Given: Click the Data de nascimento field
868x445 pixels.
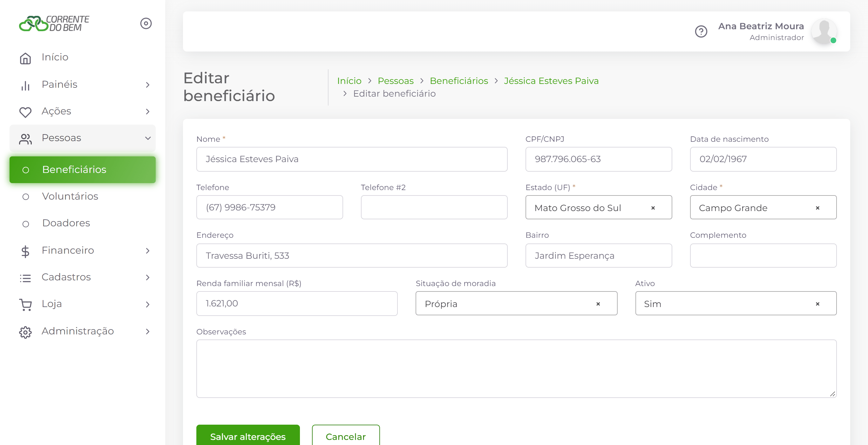Looking at the screenshot, I should 763,159.
